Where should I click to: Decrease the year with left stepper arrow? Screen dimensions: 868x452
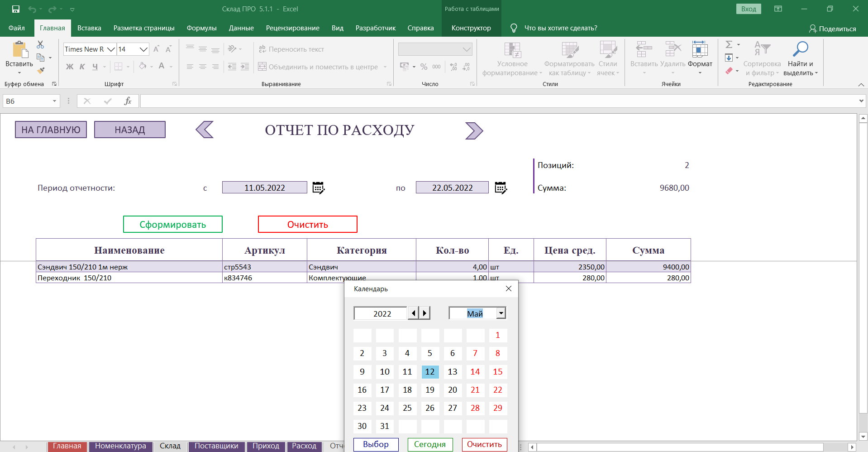click(413, 313)
